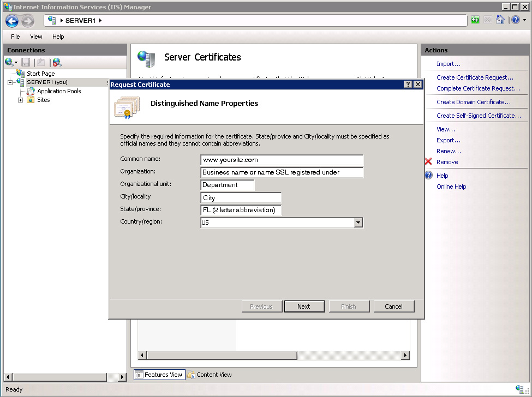Click the Cancel button
Screen dimensions: 532x397
tap(393, 306)
